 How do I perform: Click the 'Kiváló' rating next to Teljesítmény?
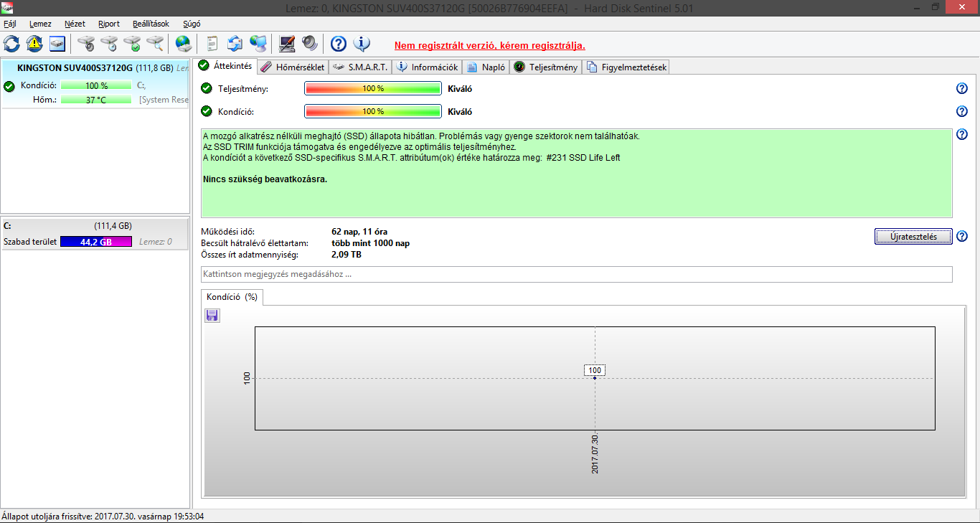click(460, 89)
